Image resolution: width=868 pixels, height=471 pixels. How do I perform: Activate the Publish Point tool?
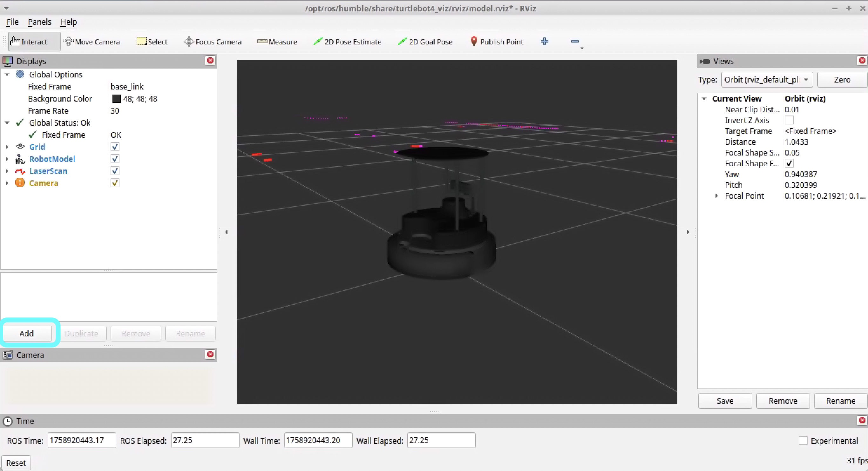click(496, 42)
